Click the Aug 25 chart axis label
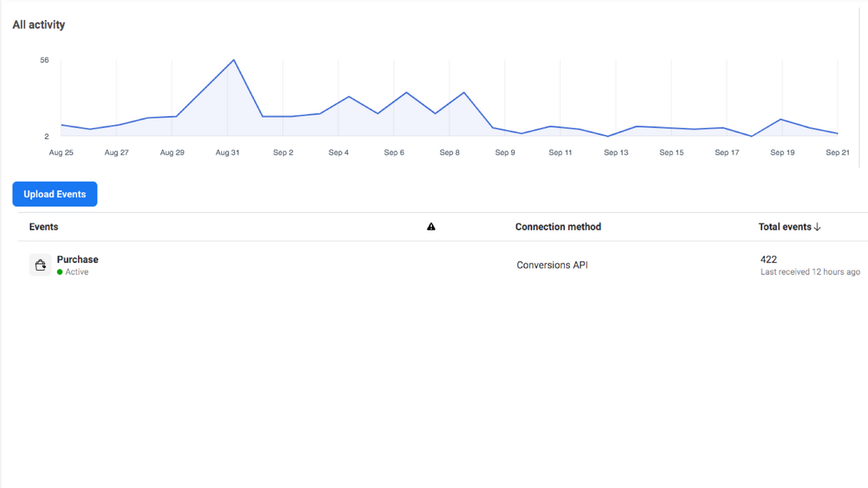 point(61,152)
